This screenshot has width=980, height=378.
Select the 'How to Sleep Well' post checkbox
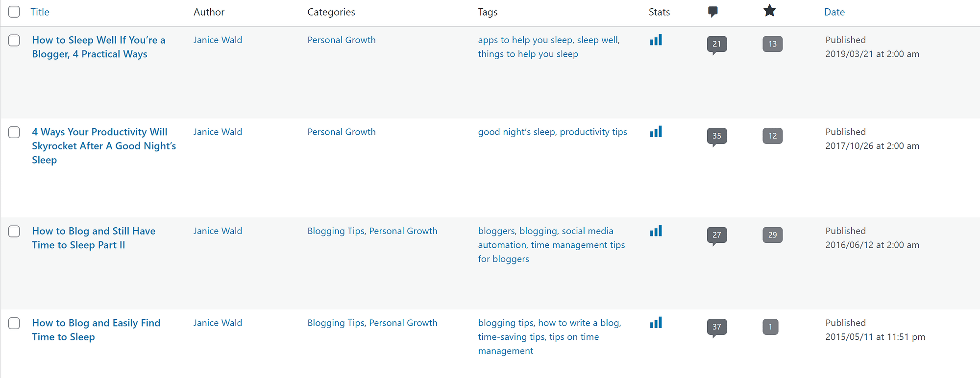[14, 40]
